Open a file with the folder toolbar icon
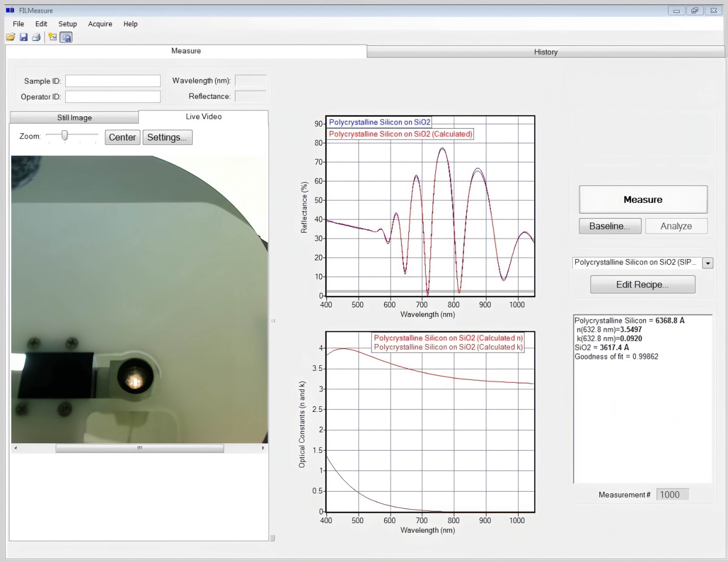The height and width of the screenshot is (562, 728). coord(10,37)
